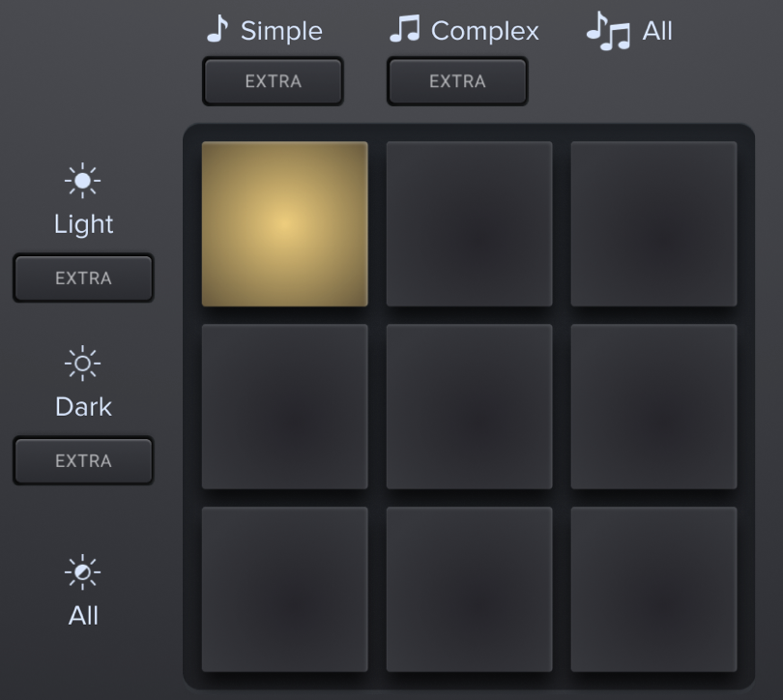Screen dimensions: 783x700
Task: Click the multiple notes All icon
Action: 608,31
